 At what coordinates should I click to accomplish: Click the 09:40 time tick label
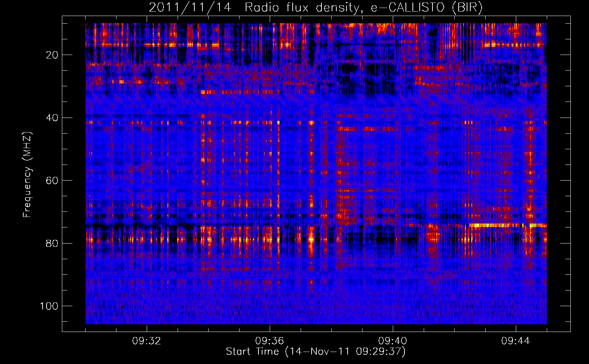393,341
